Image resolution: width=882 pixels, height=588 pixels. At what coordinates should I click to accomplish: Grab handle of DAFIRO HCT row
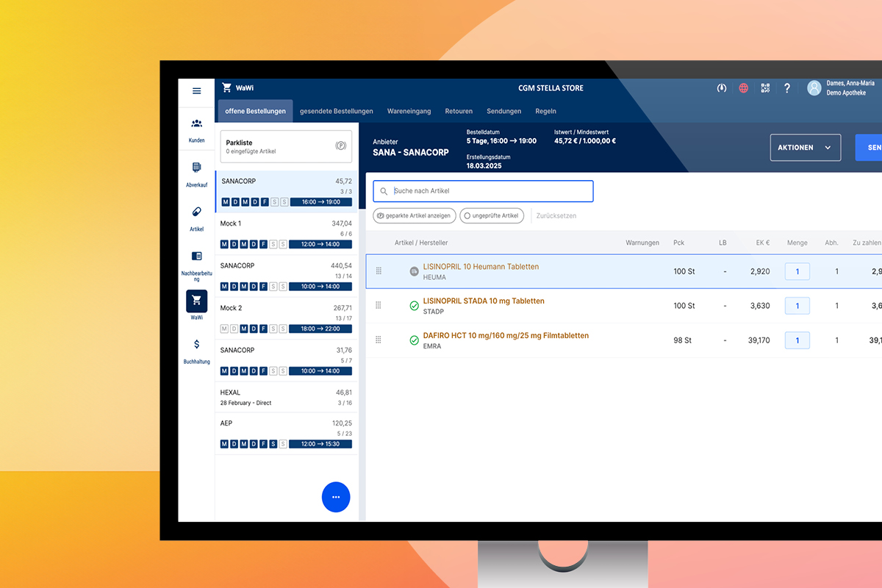(379, 340)
